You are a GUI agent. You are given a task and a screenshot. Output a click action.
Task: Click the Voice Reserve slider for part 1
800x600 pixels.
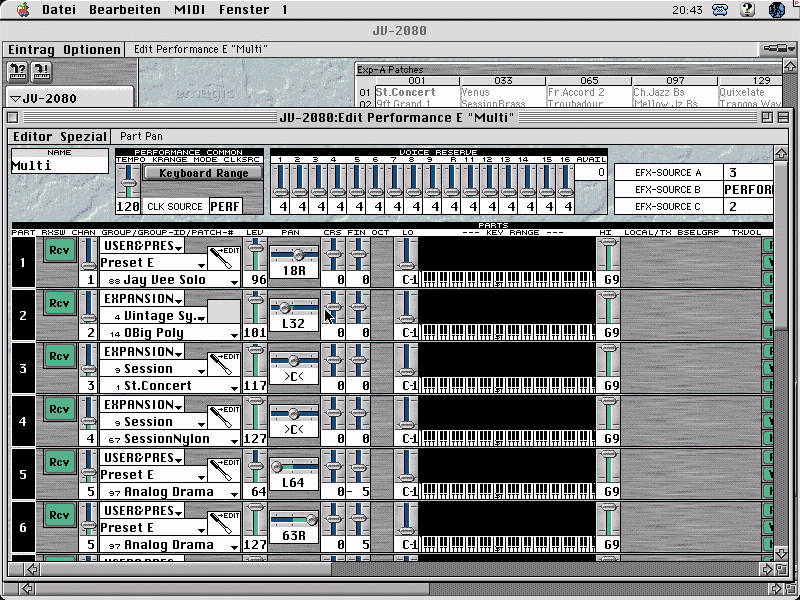[280, 181]
